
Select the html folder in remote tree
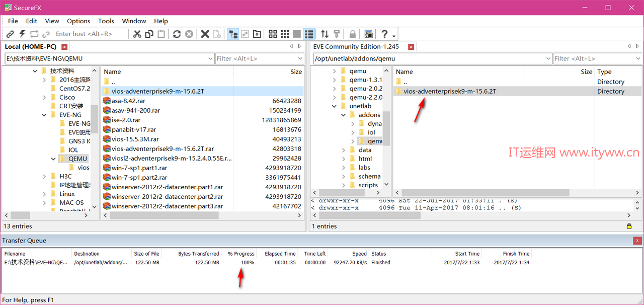(x=365, y=159)
